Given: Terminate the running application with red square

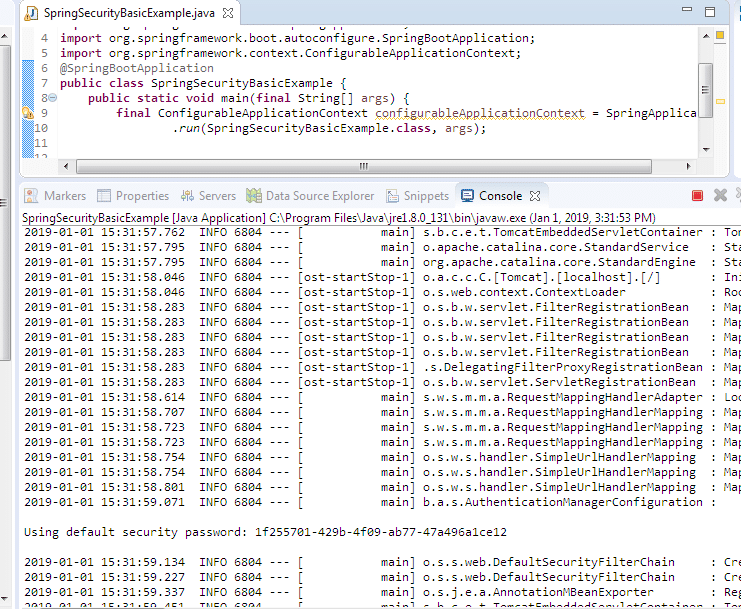Looking at the screenshot, I should tap(697, 196).
